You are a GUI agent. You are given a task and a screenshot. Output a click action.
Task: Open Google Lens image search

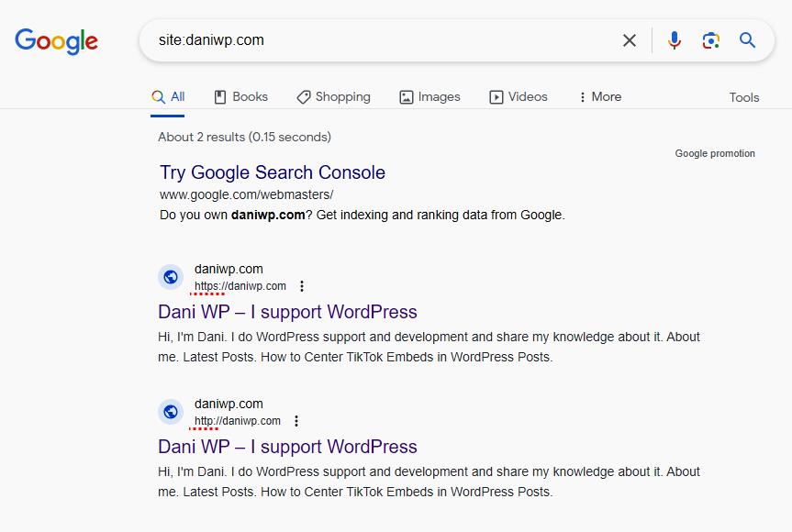[710, 40]
